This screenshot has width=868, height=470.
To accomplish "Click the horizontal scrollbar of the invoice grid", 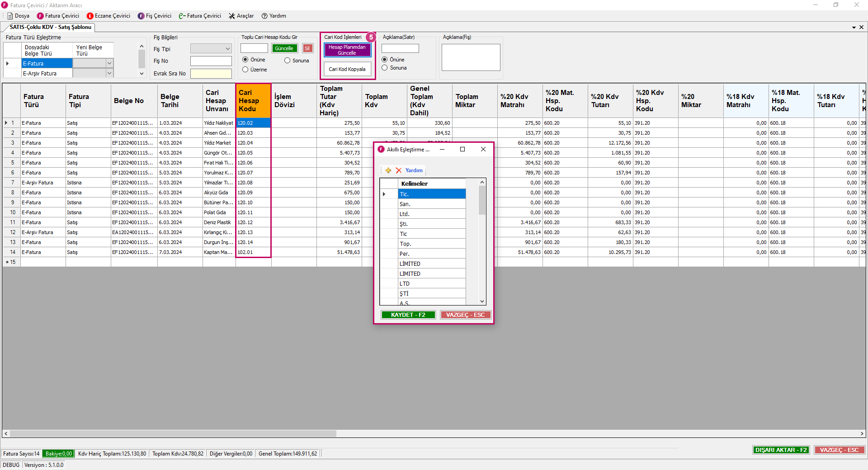I will tap(173, 434).
